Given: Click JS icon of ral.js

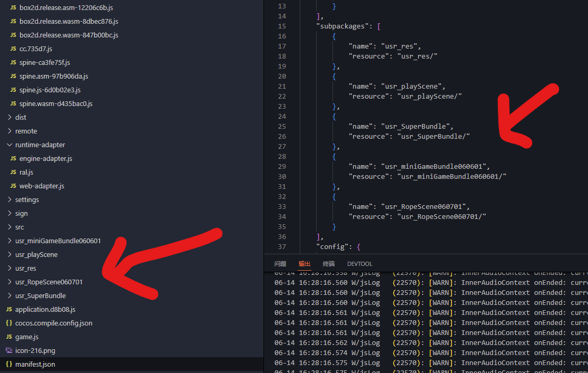Looking at the screenshot, I should 13,172.
